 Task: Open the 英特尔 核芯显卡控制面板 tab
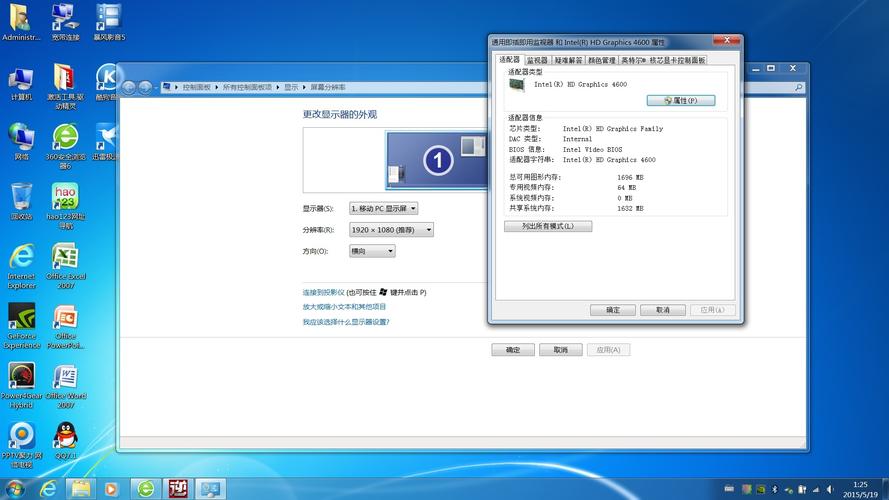click(x=663, y=60)
